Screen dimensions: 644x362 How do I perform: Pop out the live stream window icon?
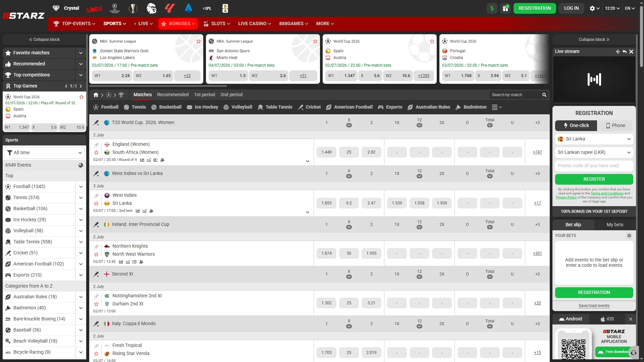[x=625, y=51]
